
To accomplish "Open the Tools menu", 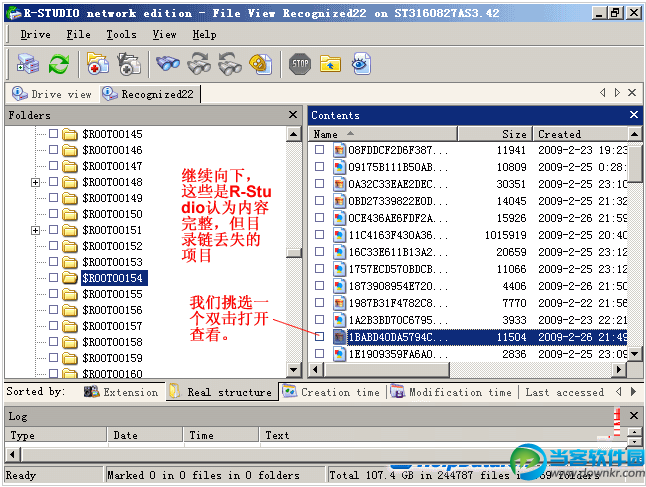I will [x=121, y=35].
